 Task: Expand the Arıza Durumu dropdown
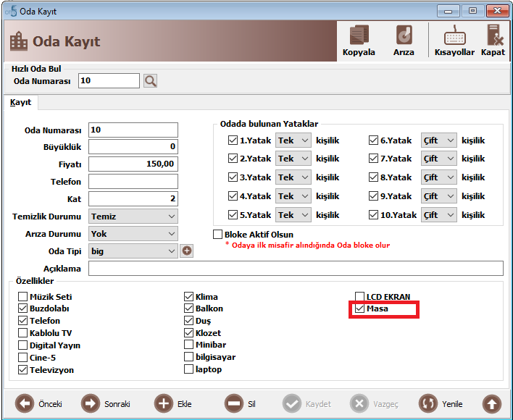[x=133, y=234]
